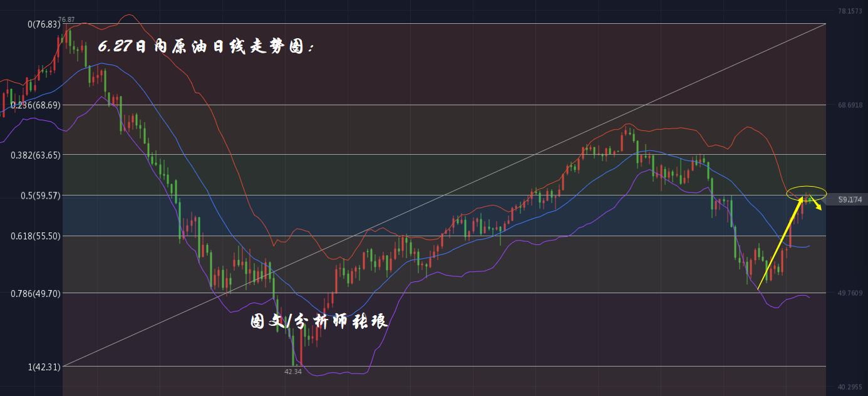Click the 0.5(59.57) Fibonacci level label

tap(39, 195)
